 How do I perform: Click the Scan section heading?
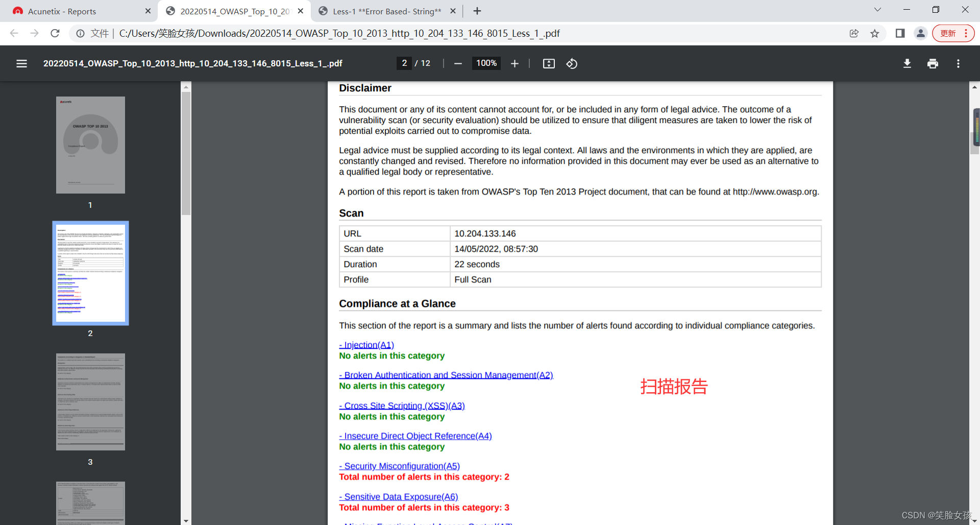tap(351, 213)
